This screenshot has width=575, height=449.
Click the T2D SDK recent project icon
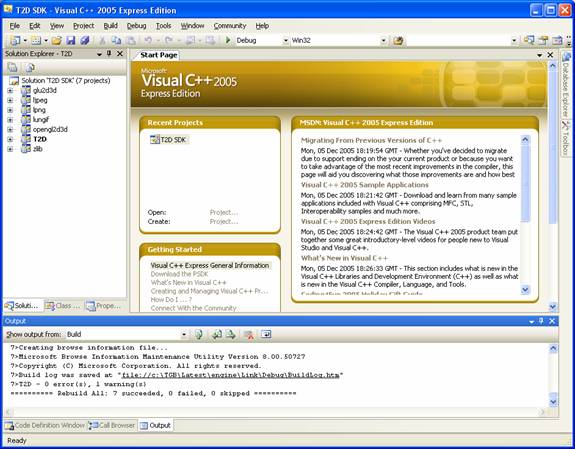click(x=154, y=139)
